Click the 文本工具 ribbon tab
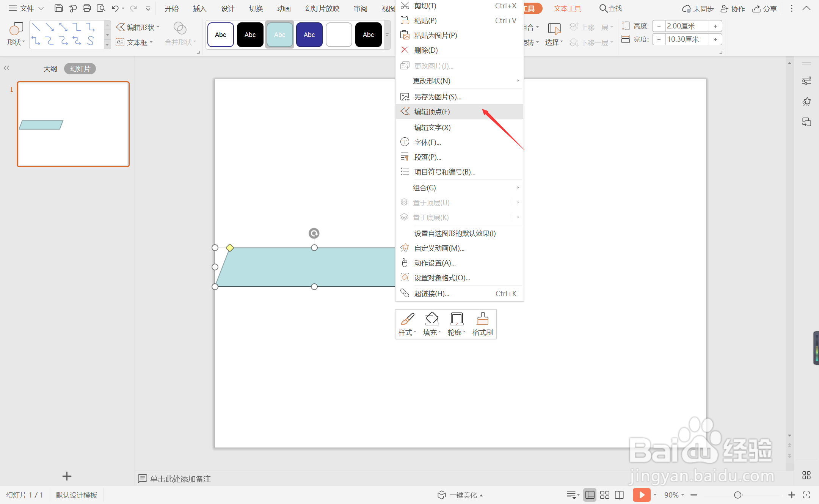The height and width of the screenshot is (504, 819). pos(567,8)
